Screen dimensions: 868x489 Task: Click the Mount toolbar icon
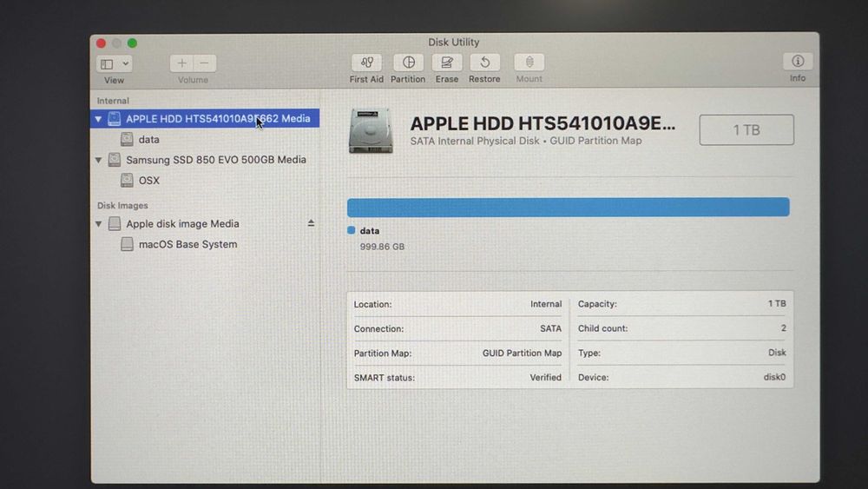[x=529, y=63]
